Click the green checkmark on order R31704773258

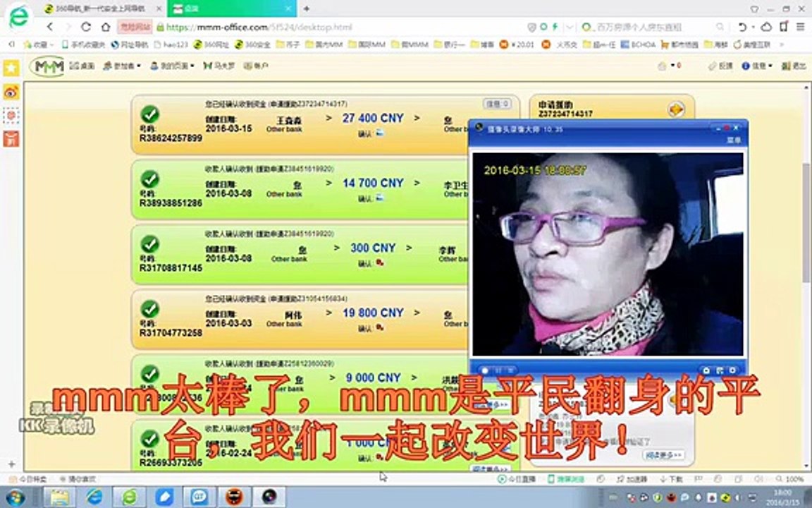tap(150, 309)
